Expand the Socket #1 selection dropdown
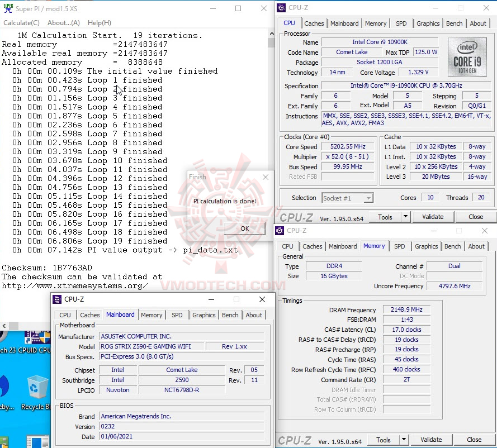Viewport: 497px width, 448px height. pos(368,198)
